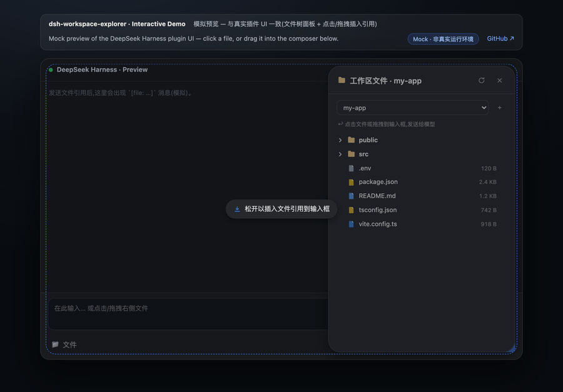563x392 pixels.
Task: Click the Mock environment badge
Action: coord(443,39)
